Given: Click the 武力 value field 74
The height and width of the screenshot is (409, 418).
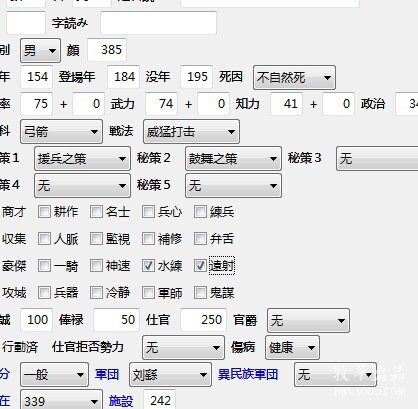Looking at the screenshot, I should coord(162,104).
